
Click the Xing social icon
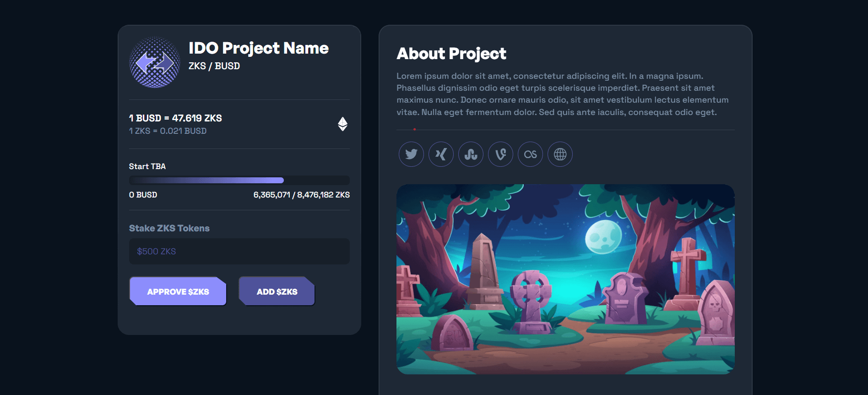point(441,154)
